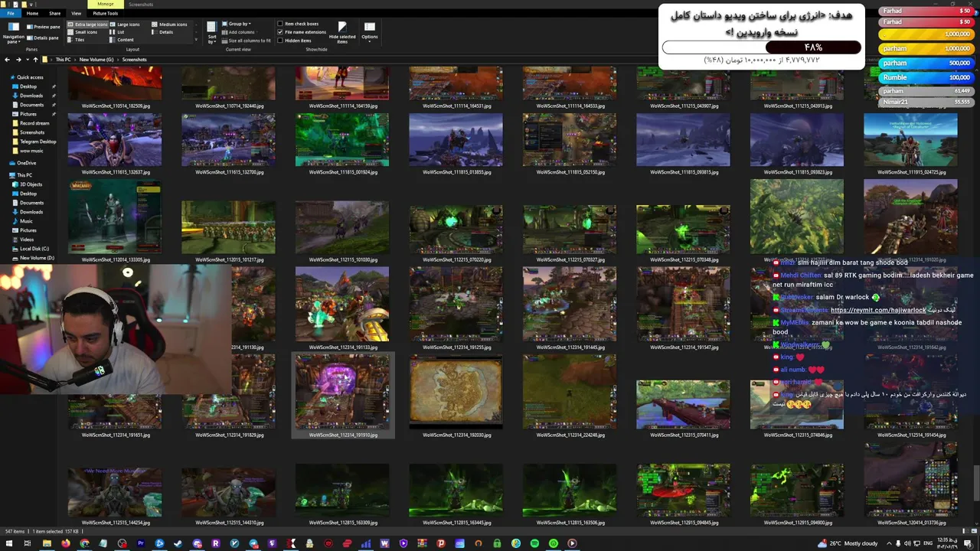Select Large icons layout
Image resolution: width=980 pixels, height=551 pixels.
pos(125,24)
